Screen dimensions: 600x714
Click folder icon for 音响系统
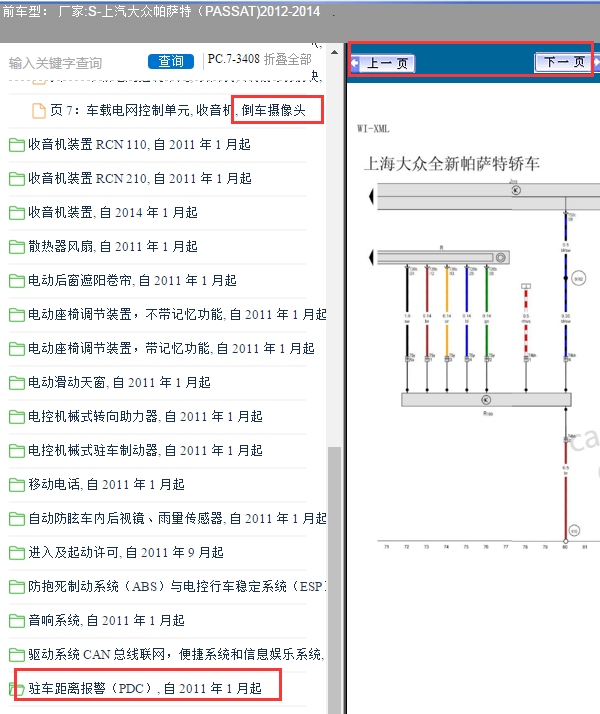(x=17, y=621)
